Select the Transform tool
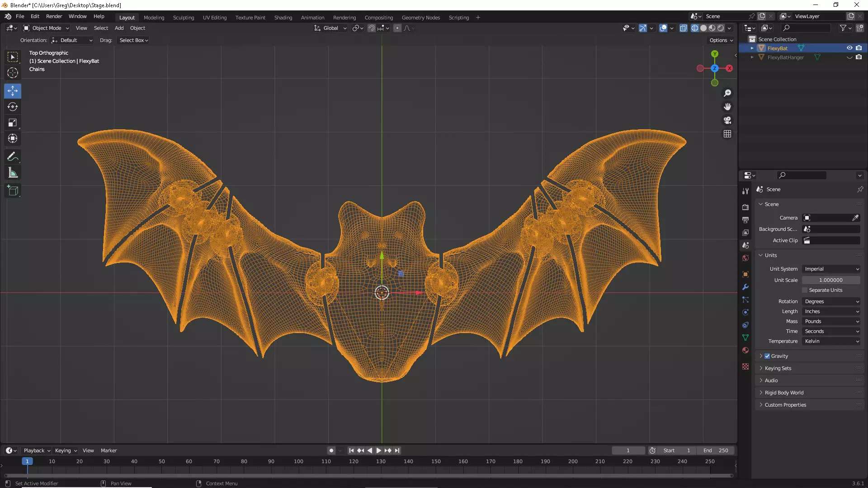Viewport: 868px width, 488px height. point(13,138)
